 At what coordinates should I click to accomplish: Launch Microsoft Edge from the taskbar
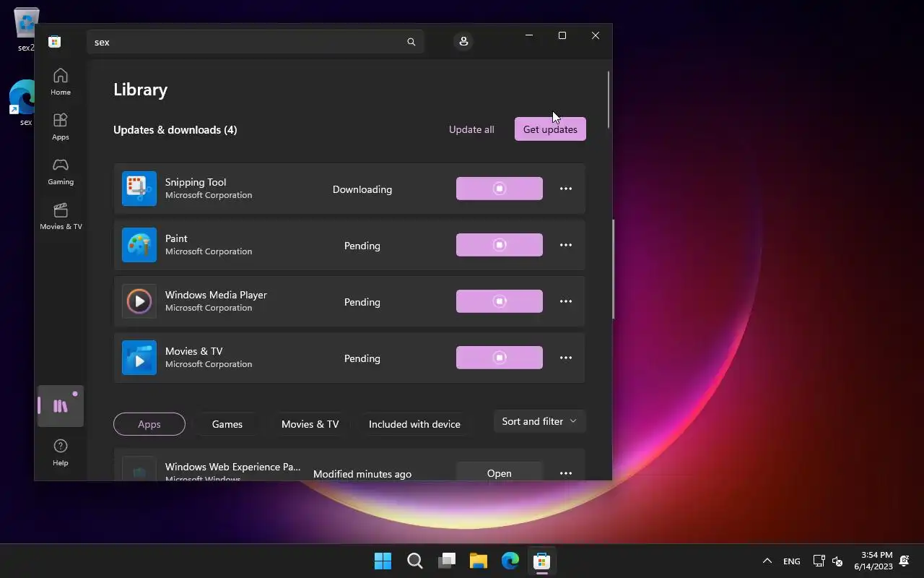pos(510,561)
